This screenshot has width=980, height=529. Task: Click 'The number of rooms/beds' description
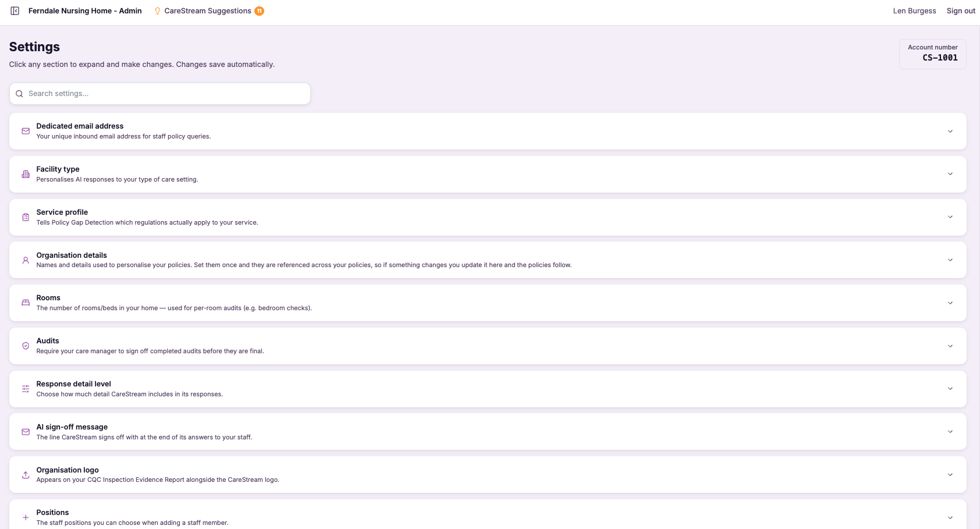coord(174,308)
